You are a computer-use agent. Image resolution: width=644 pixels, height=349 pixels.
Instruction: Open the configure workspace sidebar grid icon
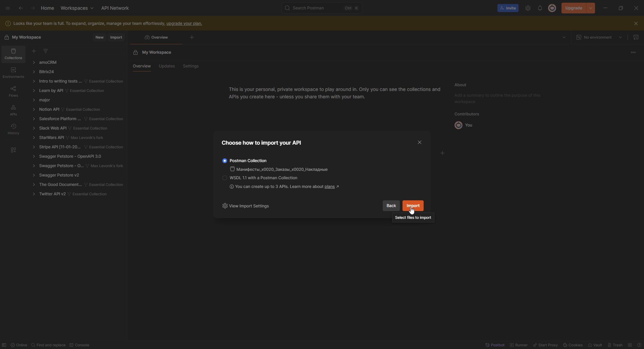(13, 150)
